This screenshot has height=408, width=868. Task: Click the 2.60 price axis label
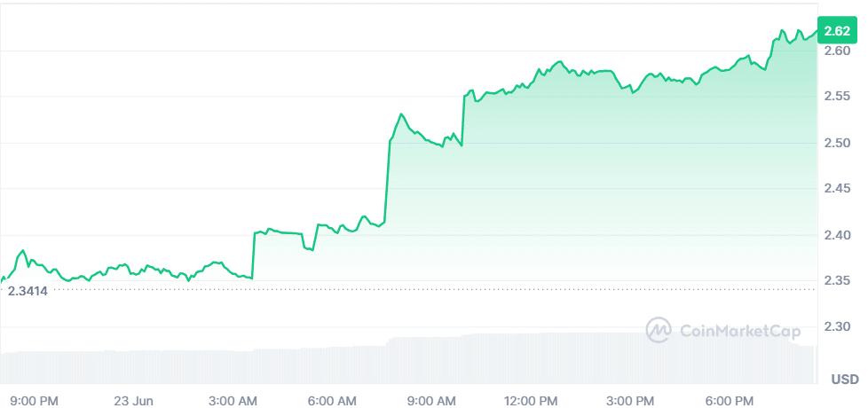click(837, 51)
